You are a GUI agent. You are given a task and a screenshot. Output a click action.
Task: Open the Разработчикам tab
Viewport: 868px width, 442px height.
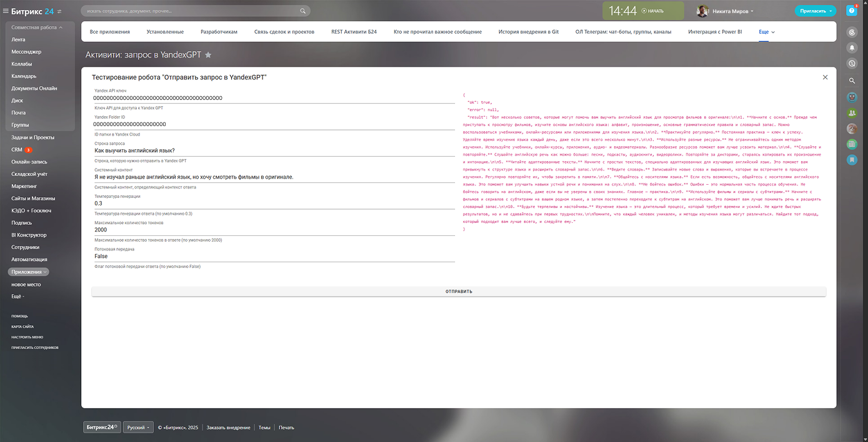point(219,32)
